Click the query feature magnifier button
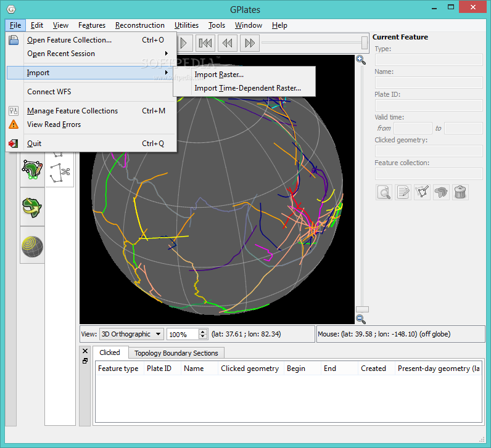The width and height of the screenshot is (491, 448). [384, 192]
